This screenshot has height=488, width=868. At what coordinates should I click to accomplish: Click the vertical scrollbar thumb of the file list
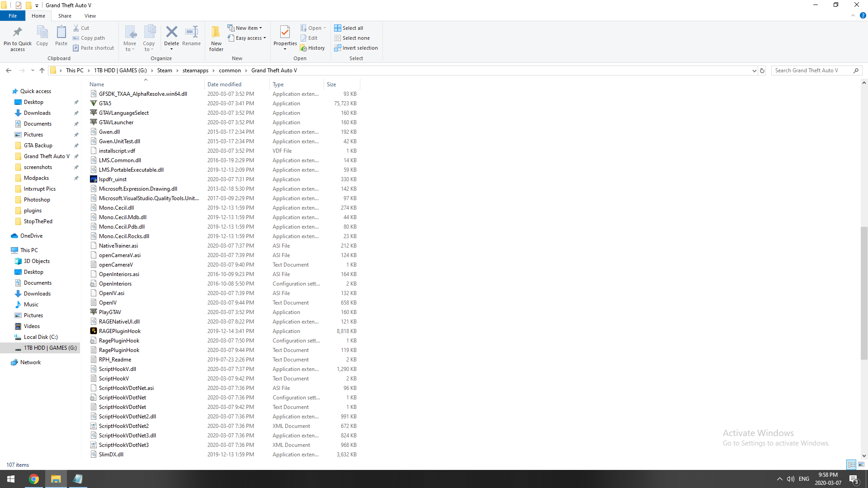(864, 293)
